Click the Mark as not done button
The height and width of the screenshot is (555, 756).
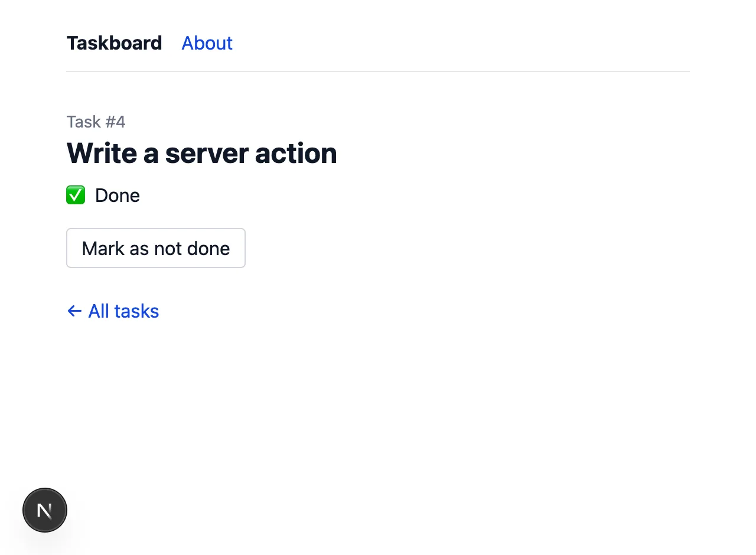coord(156,248)
